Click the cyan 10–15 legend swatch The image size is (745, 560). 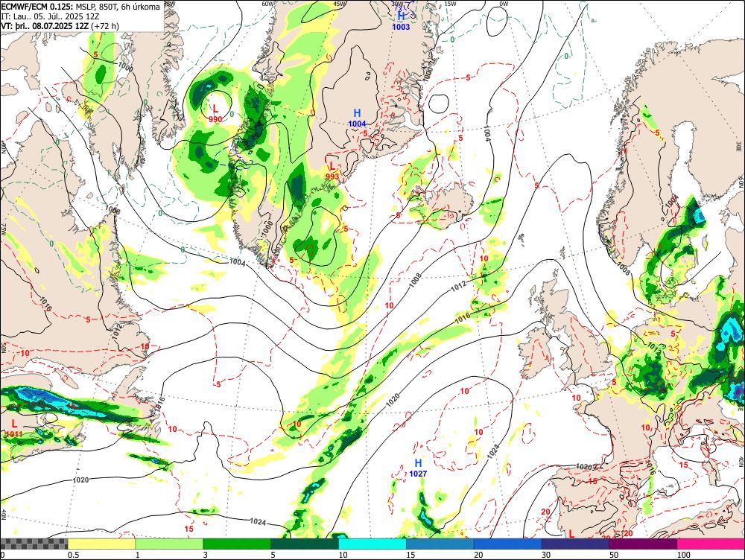(x=372, y=544)
